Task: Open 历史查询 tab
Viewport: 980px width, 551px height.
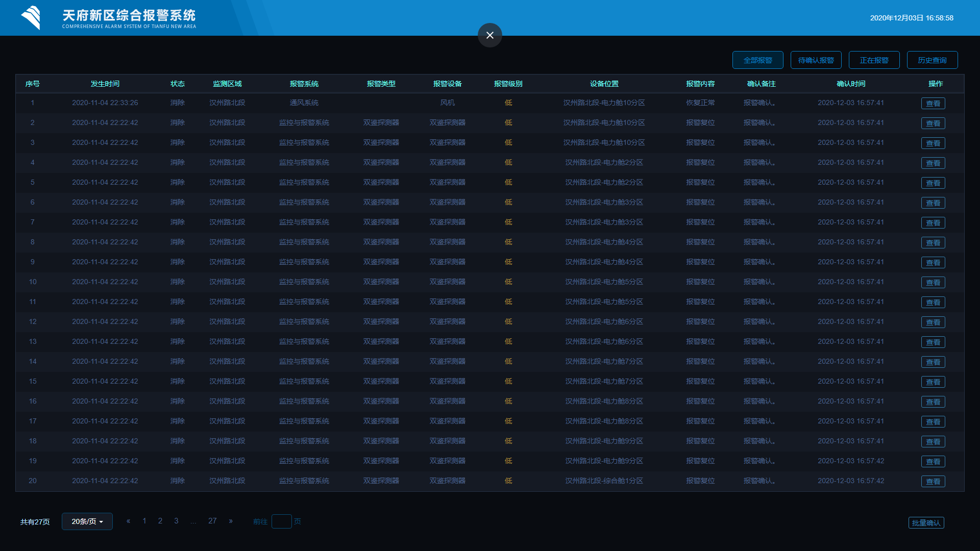Action: (x=932, y=60)
